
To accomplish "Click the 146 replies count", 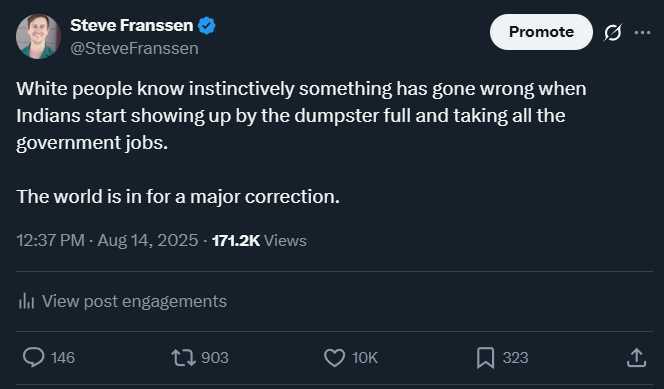I will 63,358.
